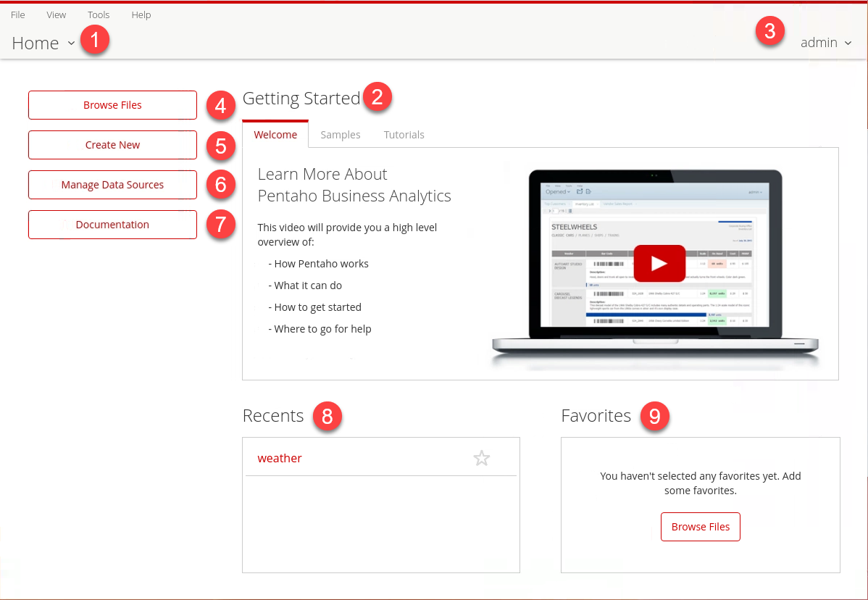Click 'Learn More About Pentaho Business Analytics' heading
Viewport: 868px width, 600px height.
coord(354,185)
